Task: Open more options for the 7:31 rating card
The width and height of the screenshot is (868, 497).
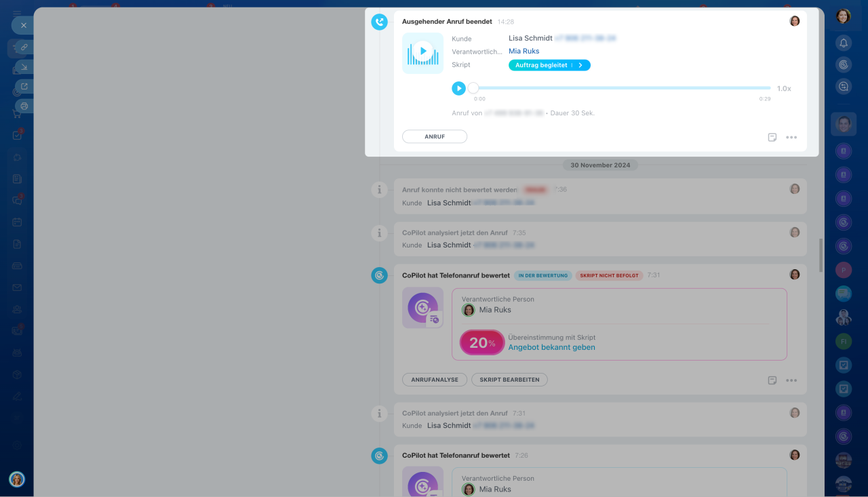Action: (791, 380)
